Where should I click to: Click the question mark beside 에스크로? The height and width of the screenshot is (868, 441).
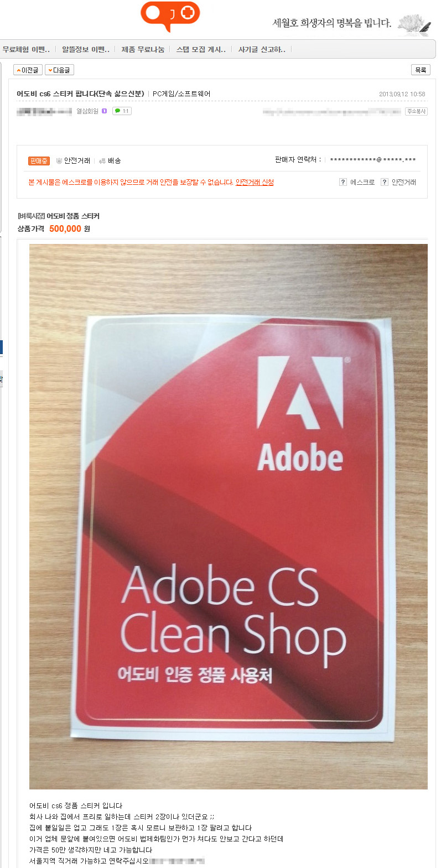coord(343,182)
